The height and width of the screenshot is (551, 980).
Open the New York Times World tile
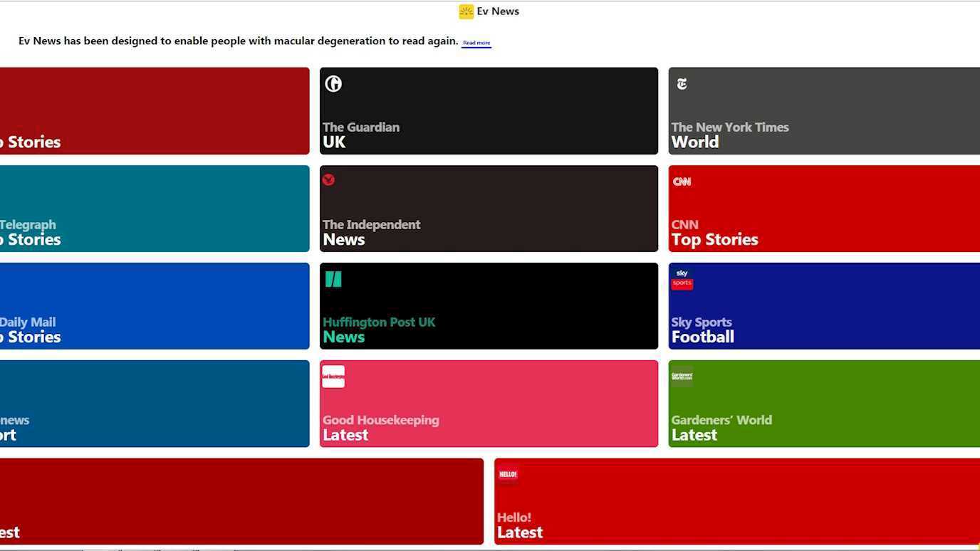(x=823, y=111)
